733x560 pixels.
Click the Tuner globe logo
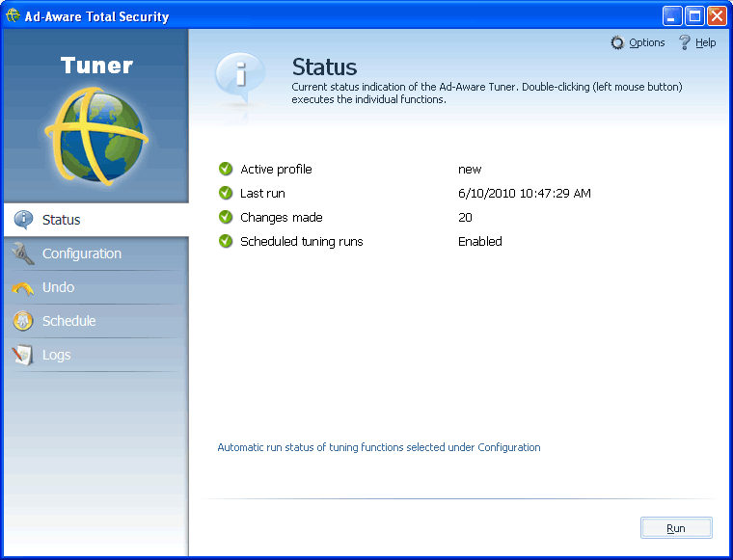point(96,136)
